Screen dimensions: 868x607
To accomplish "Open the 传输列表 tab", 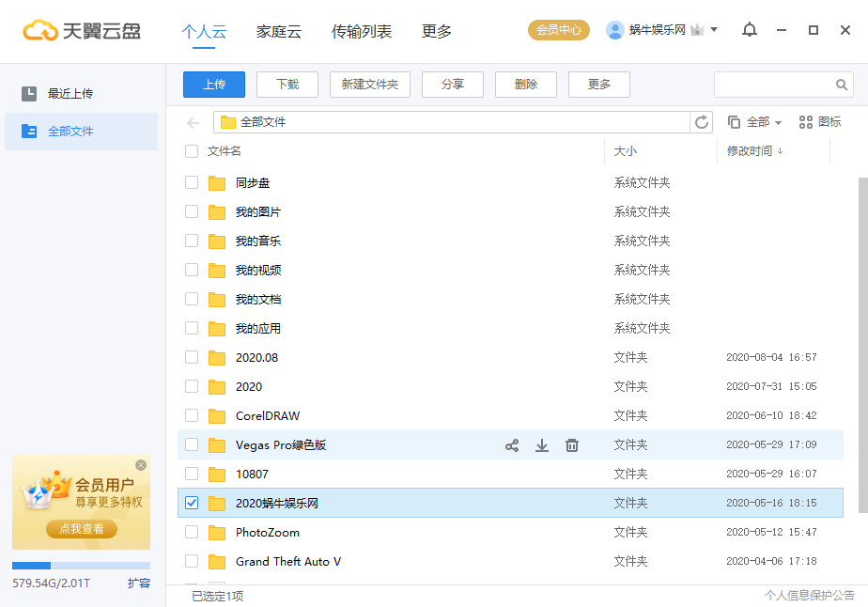I will point(362,30).
